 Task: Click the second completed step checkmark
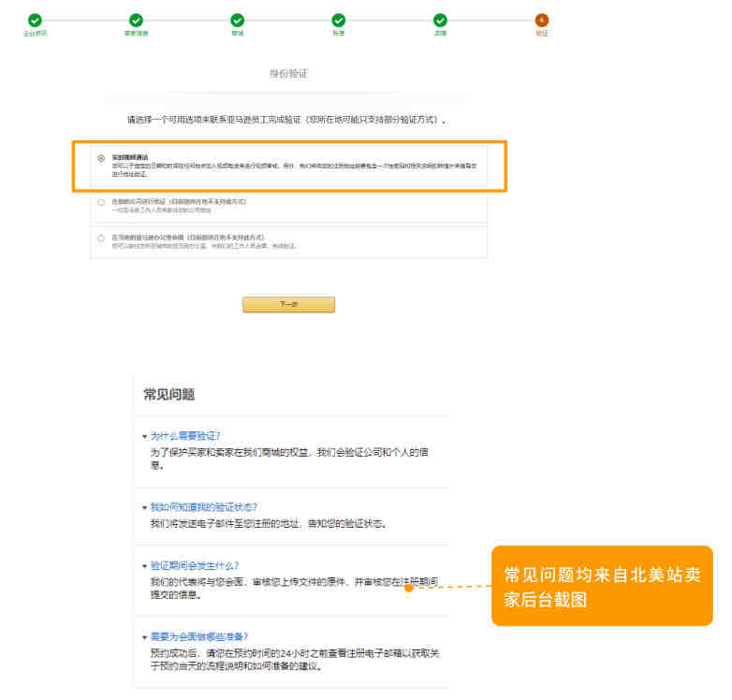point(136,20)
